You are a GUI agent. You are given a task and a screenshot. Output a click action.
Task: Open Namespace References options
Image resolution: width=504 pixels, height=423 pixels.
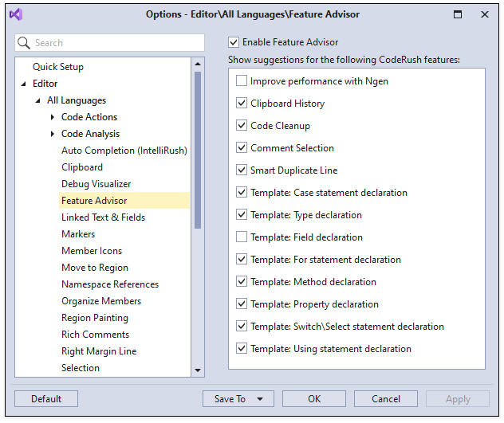tap(110, 284)
